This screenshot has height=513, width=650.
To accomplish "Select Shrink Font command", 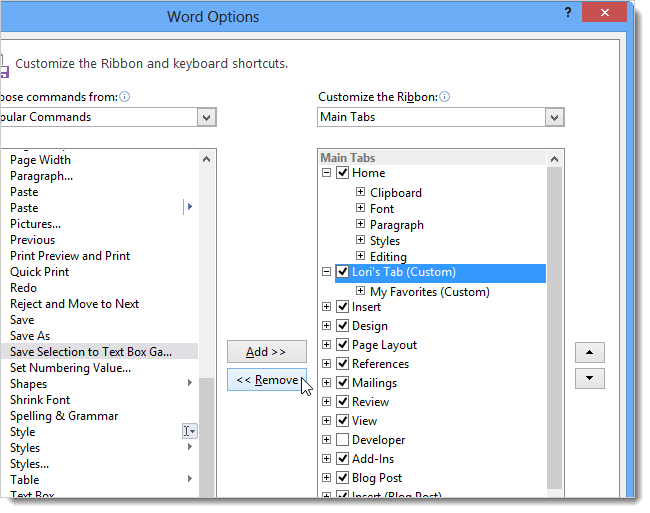I will point(40,399).
